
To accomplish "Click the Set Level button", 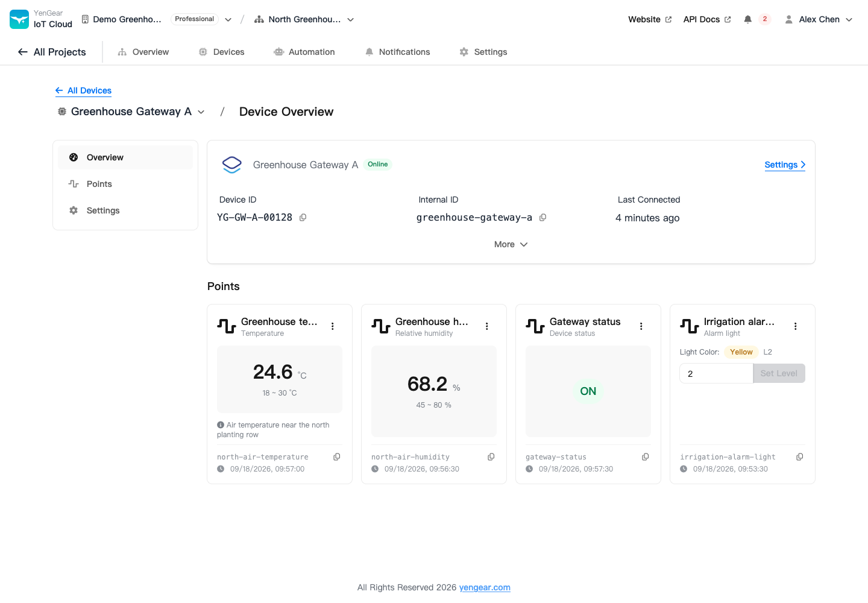I will [779, 373].
